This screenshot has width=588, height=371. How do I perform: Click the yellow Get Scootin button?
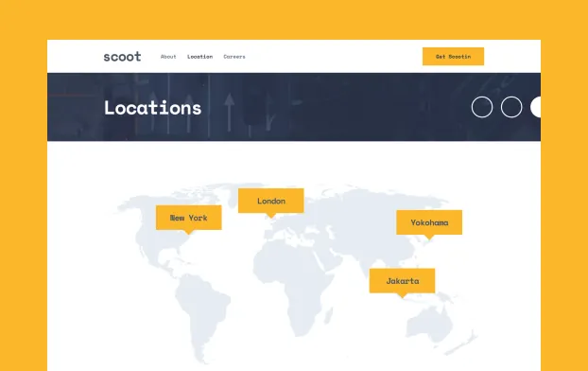click(x=453, y=57)
